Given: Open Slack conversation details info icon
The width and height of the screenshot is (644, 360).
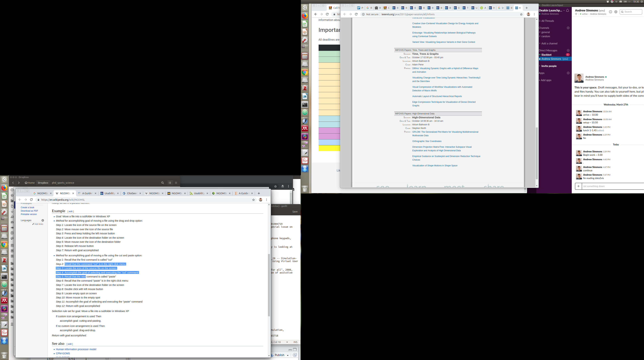Looking at the screenshot, I should point(611,12).
